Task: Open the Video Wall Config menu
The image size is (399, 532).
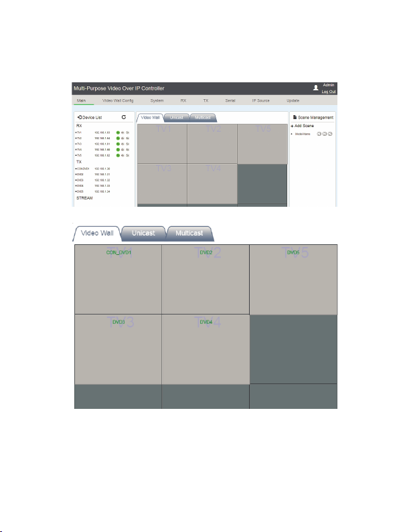Action: [118, 100]
